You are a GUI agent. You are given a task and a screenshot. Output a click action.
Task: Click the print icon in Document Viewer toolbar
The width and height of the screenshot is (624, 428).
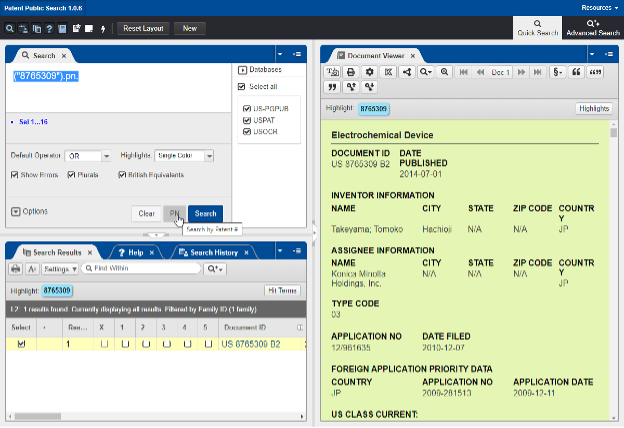[x=351, y=73]
